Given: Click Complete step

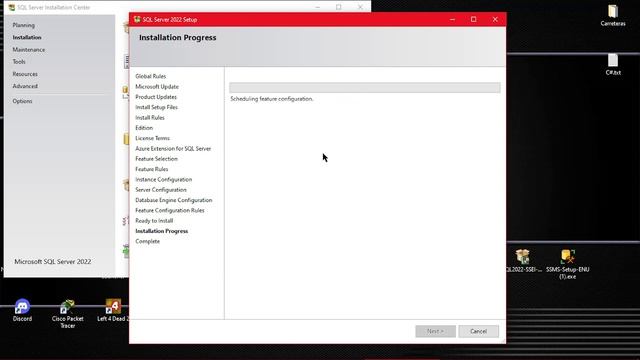Looking at the screenshot, I should click(147, 241).
